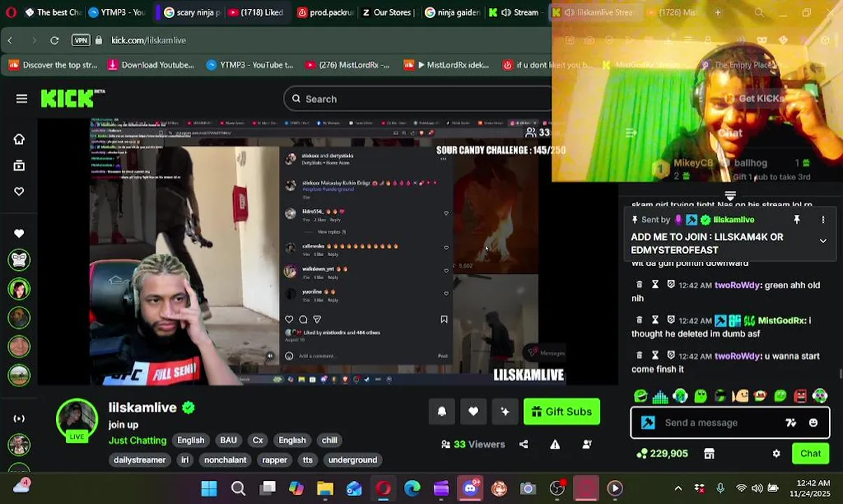843x504 pixels.
Task: Toggle follow heart button for lilskamlive
Action: click(473, 412)
